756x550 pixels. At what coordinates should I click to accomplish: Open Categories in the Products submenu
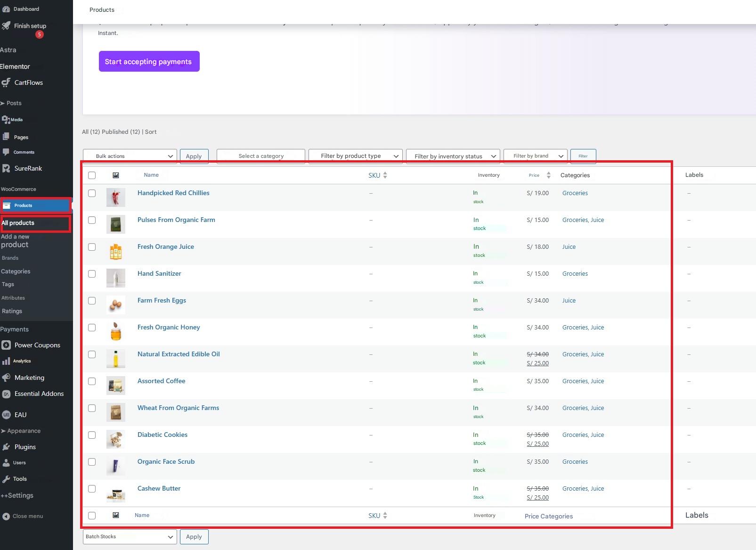(16, 271)
